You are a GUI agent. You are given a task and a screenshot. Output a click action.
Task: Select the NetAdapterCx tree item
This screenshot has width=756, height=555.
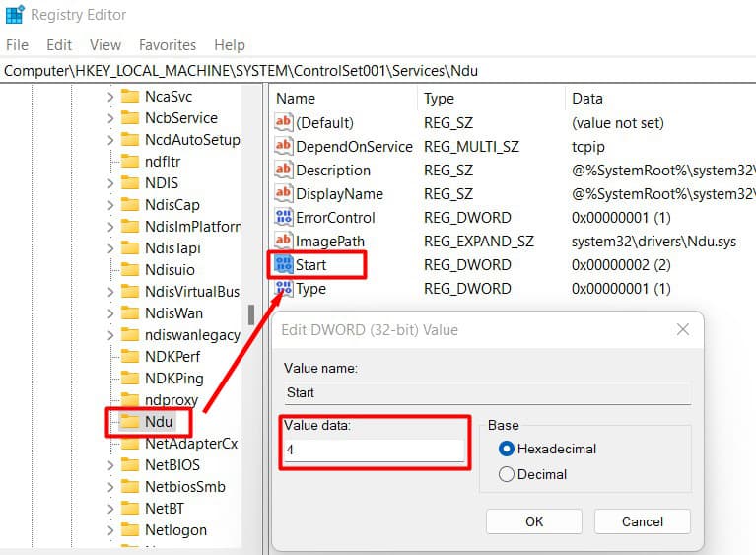(x=191, y=444)
